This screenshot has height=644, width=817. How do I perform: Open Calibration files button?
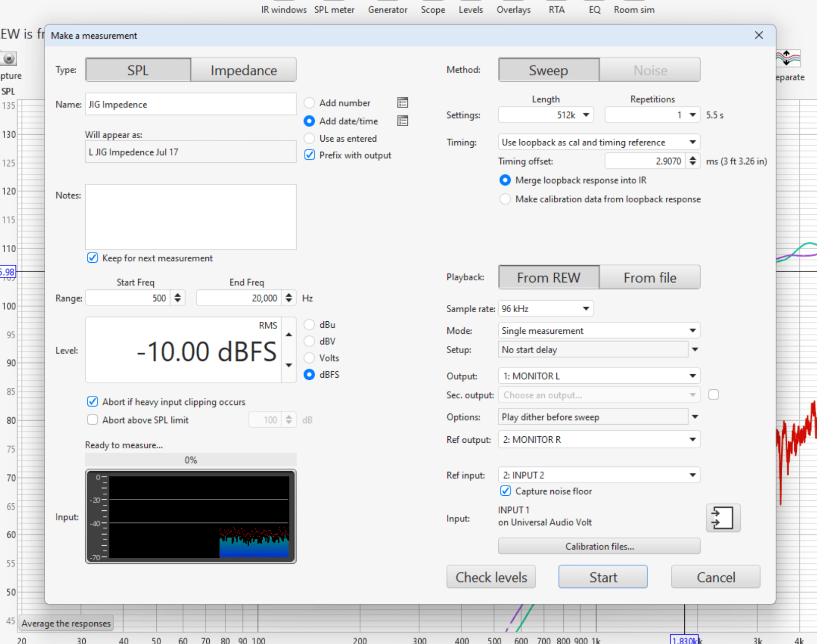click(599, 546)
